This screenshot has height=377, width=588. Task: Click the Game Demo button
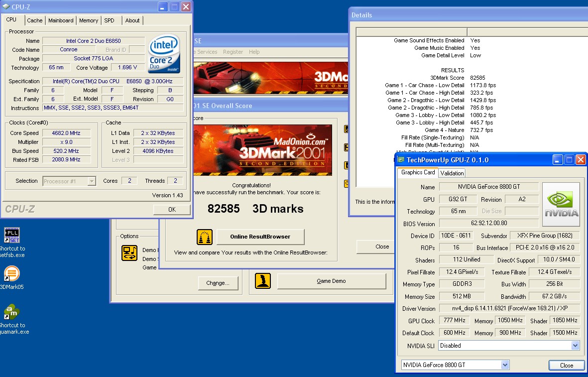pyautogui.click(x=332, y=281)
